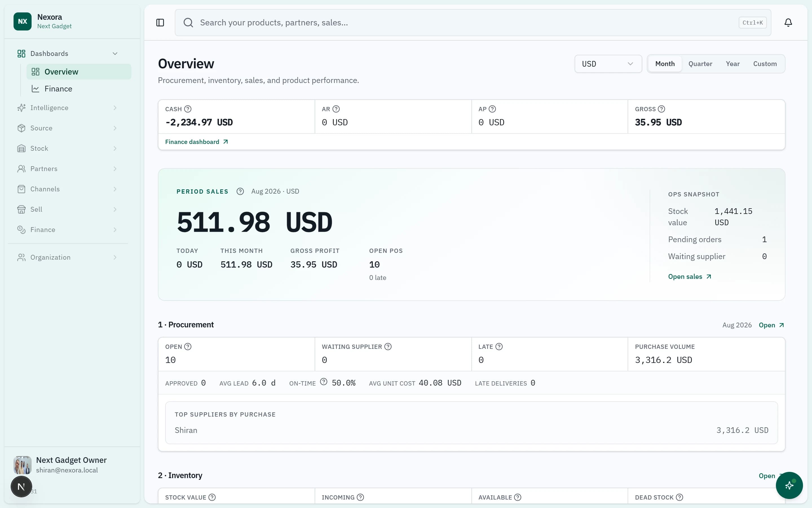Image resolution: width=812 pixels, height=508 pixels.
Task: Click the Partners people icon
Action: click(x=21, y=169)
